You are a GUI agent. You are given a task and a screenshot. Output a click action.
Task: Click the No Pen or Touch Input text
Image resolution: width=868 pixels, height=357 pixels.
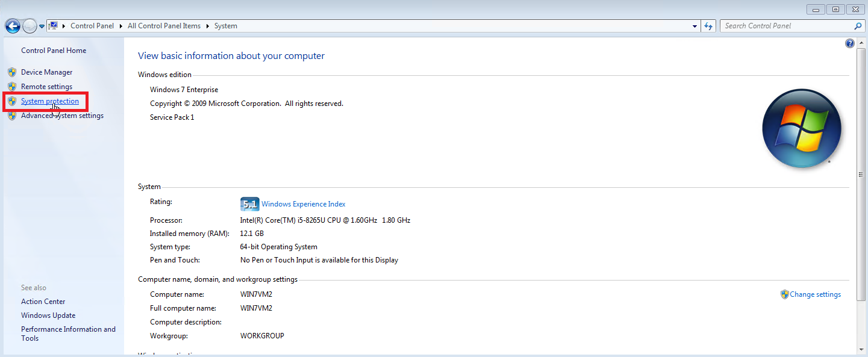click(319, 260)
